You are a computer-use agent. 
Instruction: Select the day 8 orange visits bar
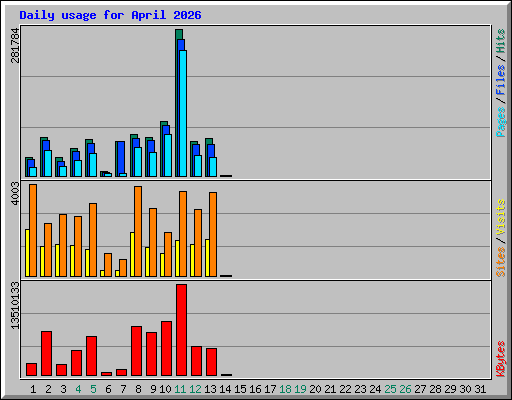coord(138,231)
